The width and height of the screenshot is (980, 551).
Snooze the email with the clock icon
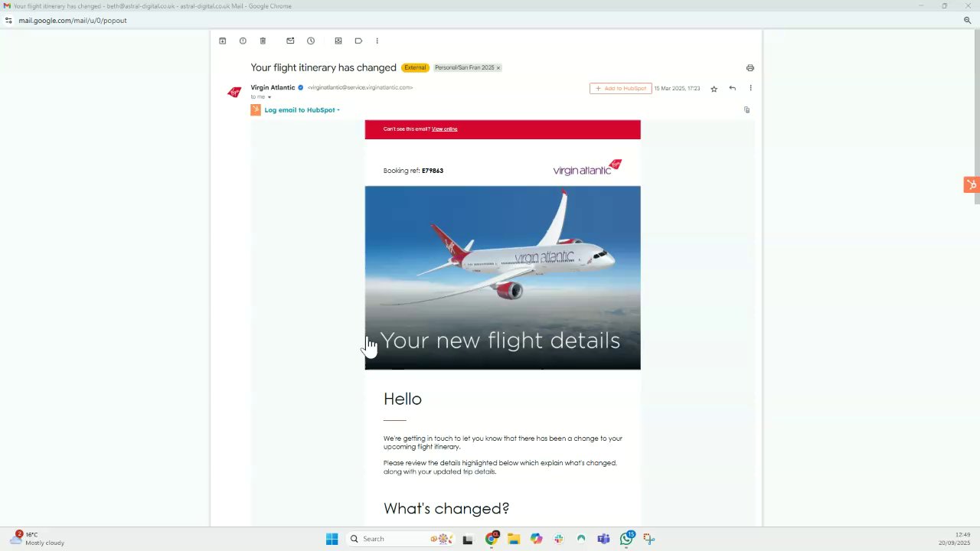pos(311,41)
